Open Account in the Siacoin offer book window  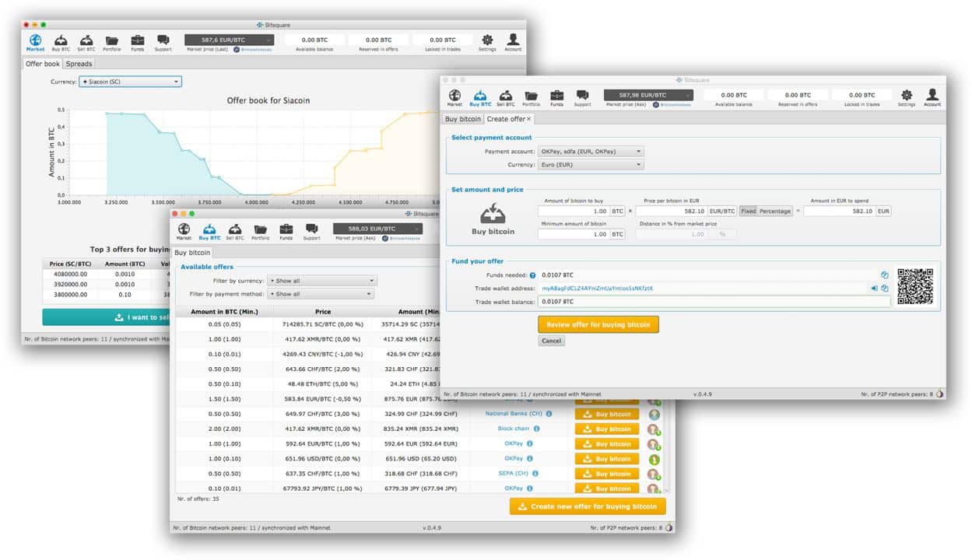click(x=513, y=43)
